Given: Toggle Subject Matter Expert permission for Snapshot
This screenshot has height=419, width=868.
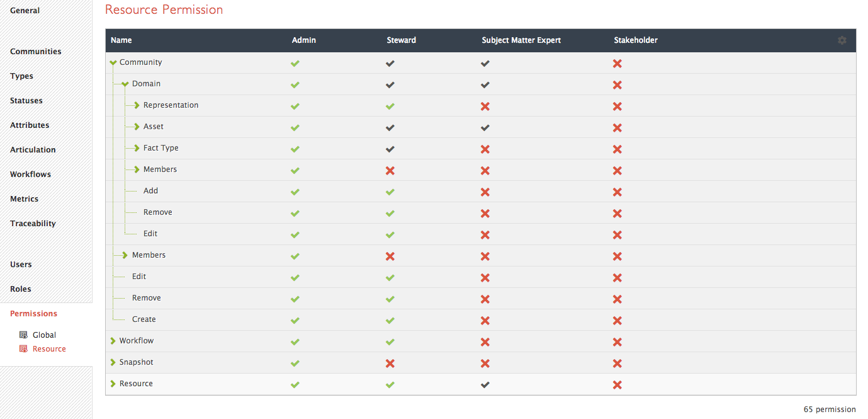Looking at the screenshot, I should pyautogui.click(x=485, y=363).
